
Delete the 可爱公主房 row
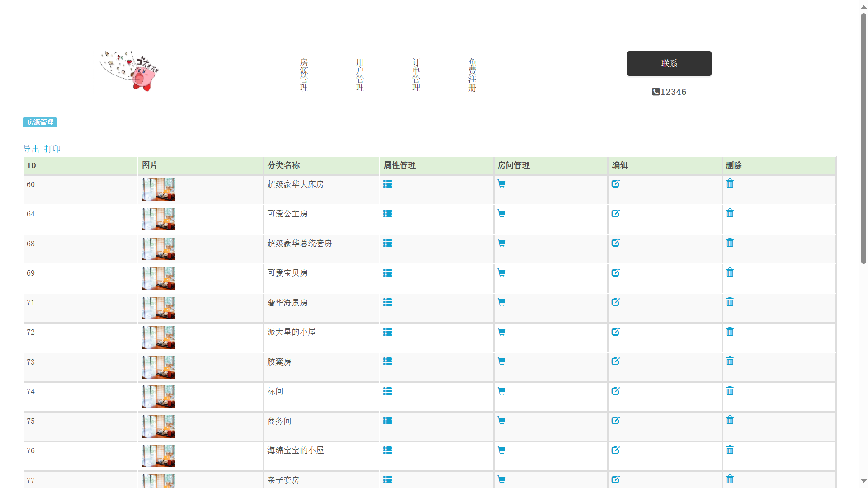[x=730, y=213]
